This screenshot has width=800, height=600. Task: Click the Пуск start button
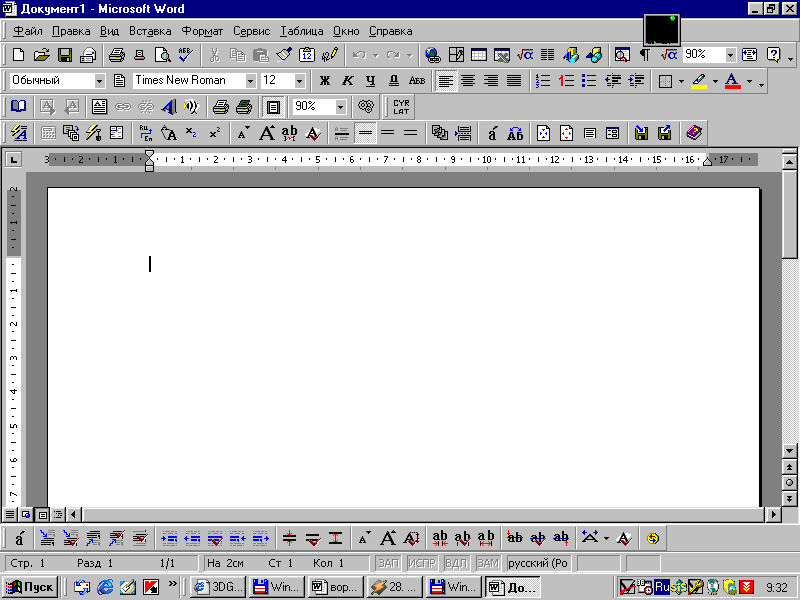click(x=30, y=587)
